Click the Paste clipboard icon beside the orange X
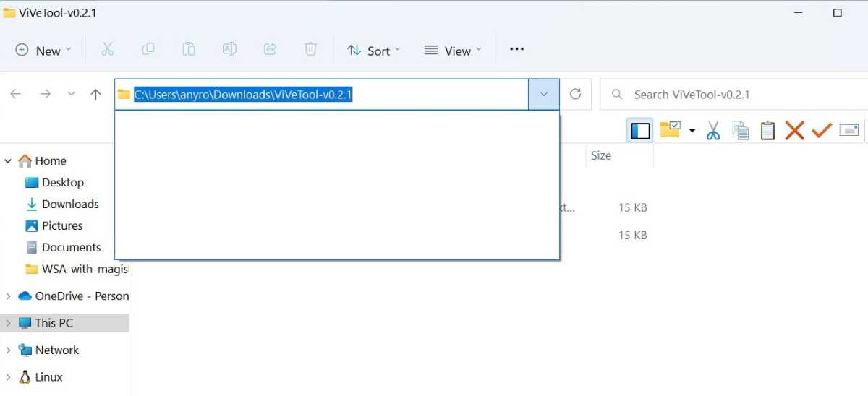This screenshot has width=868, height=396. click(767, 130)
